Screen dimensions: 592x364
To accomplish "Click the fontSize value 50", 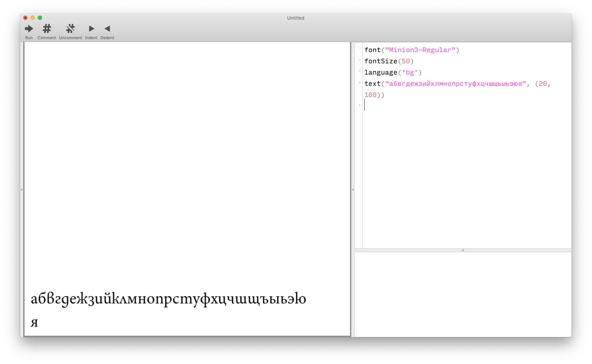I will [x=406, y=61].
